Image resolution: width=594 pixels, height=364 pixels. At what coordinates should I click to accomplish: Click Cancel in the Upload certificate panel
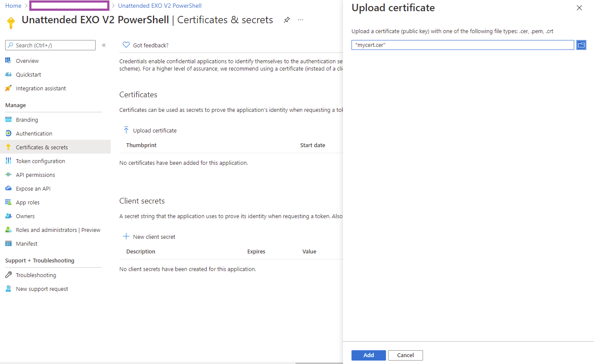pyautogui.click(x=405, y=355)
